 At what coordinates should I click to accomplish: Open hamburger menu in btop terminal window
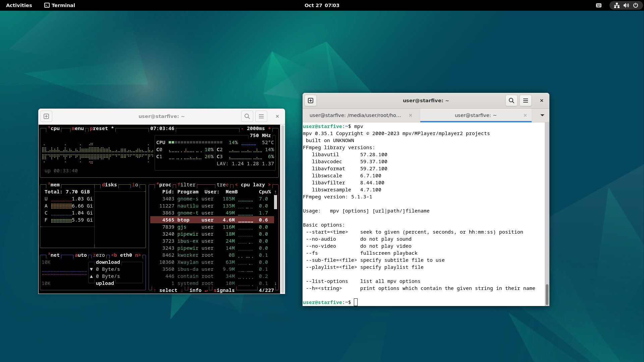[261, 116]
